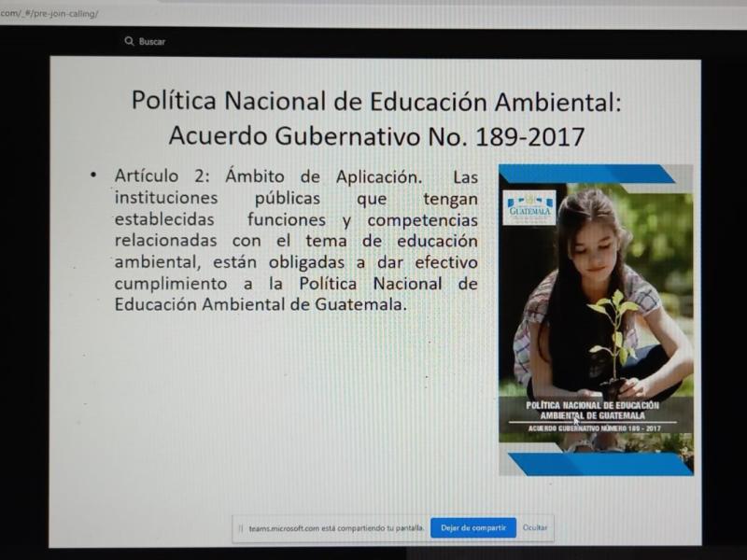Click the cover banner Política Nacional de Educación

[592, 410]
